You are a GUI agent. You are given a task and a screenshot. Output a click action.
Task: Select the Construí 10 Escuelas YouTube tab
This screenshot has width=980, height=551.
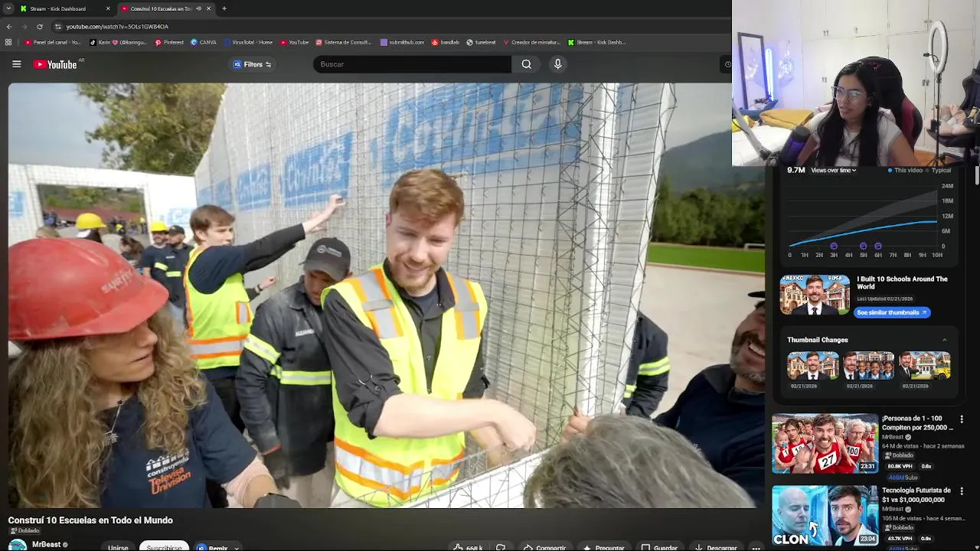pos(159,8)
